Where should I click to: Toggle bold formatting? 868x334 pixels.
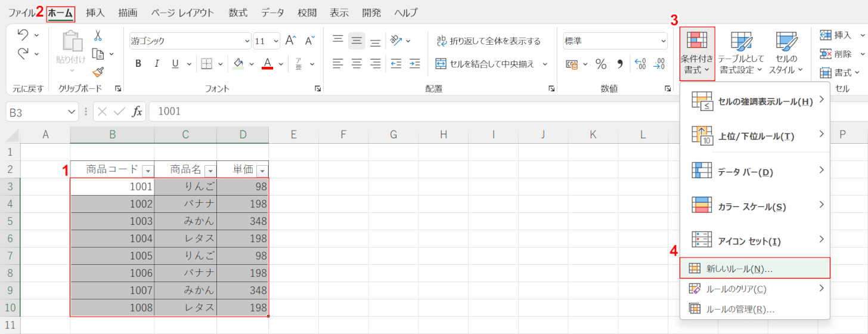[x=138, y=64]
